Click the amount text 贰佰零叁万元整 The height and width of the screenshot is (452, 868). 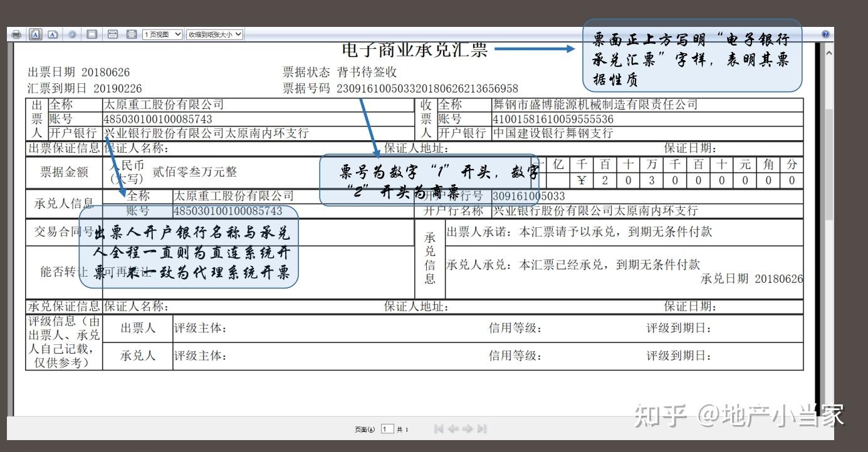(195, 172)
